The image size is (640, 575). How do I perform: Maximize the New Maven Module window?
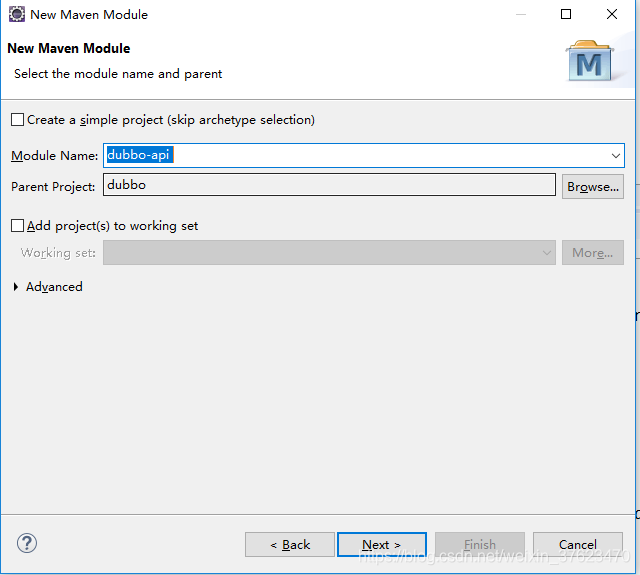point(566,14)
